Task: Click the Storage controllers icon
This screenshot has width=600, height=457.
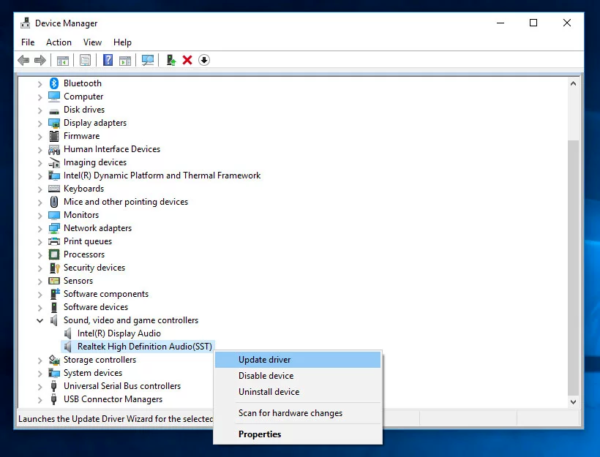Action: [54, 360]
